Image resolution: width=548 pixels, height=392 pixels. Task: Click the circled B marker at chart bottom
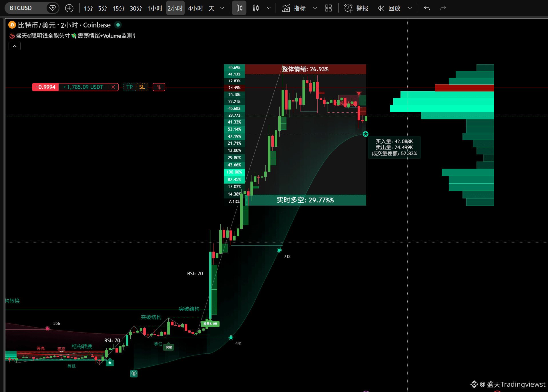point(134,373)
